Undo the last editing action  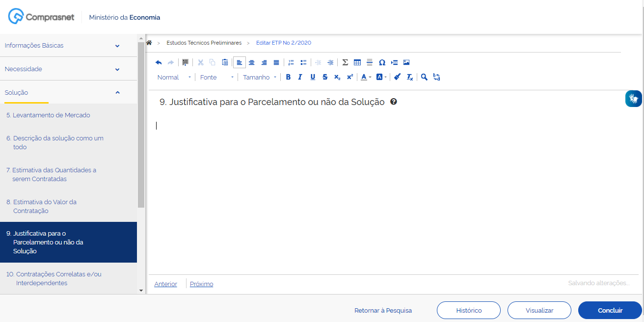pyautogui.click(x=158, y=62)
